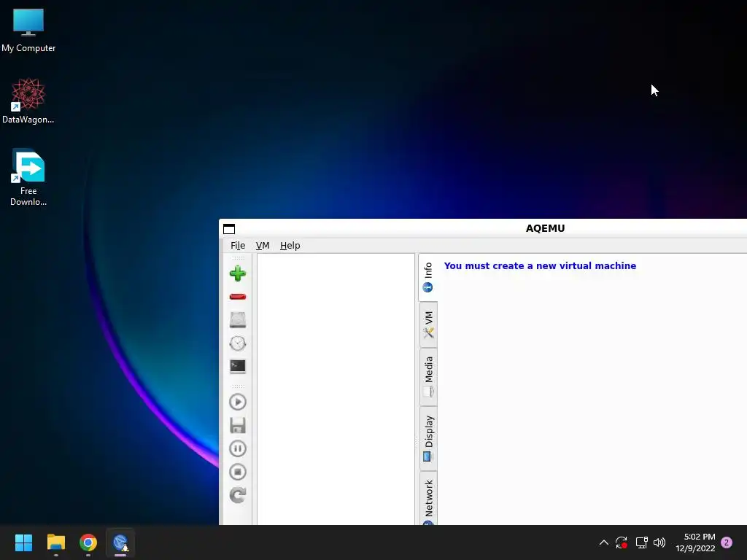Screen dimensions: 747x560
Task: Click the AQEMU window menu icon in title bar
Action: pyautogui.click(x=229, y=229)
